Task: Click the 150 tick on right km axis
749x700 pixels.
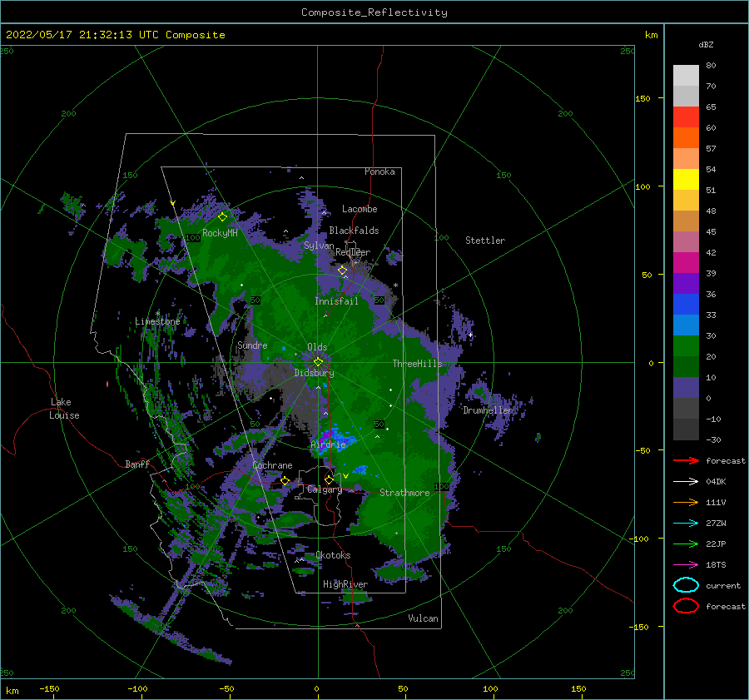Action: pyautogui.click(x=642, y=98)
